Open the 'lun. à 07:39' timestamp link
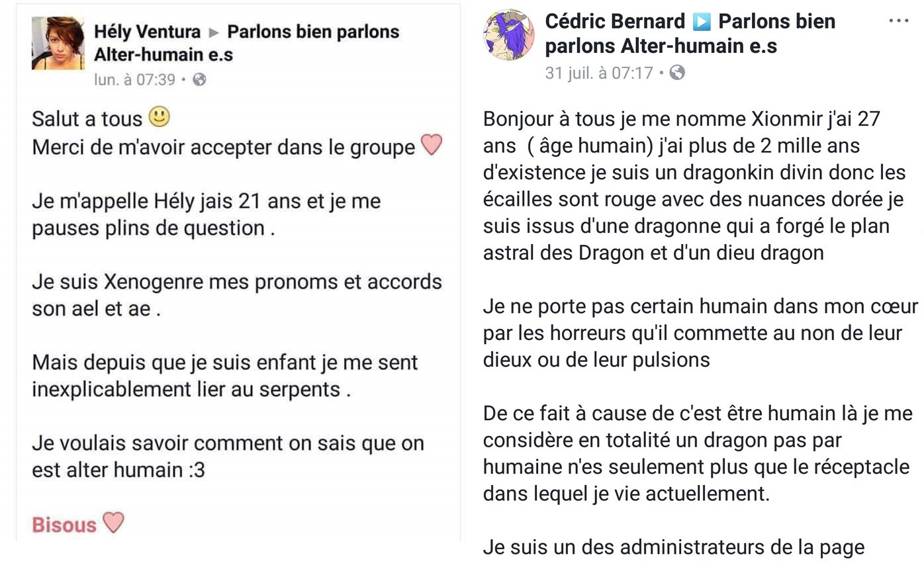The image size is (924, 569). (x=135, y=80)
